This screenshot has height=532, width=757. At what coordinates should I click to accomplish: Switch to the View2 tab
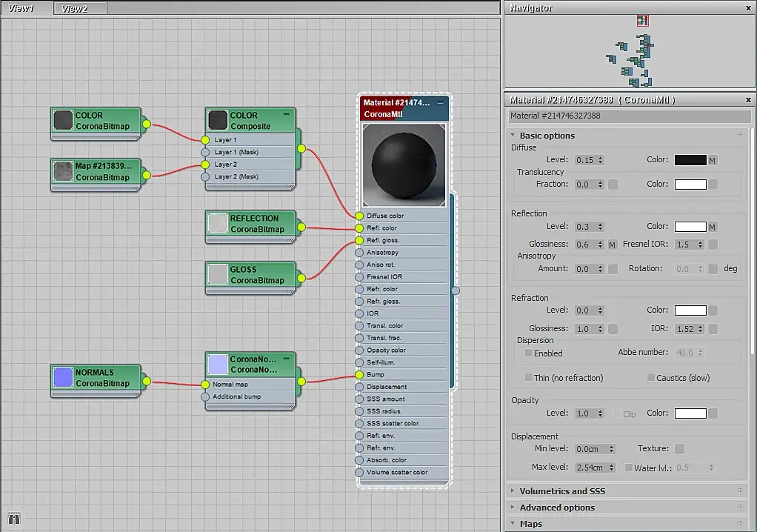pos(75,8)
